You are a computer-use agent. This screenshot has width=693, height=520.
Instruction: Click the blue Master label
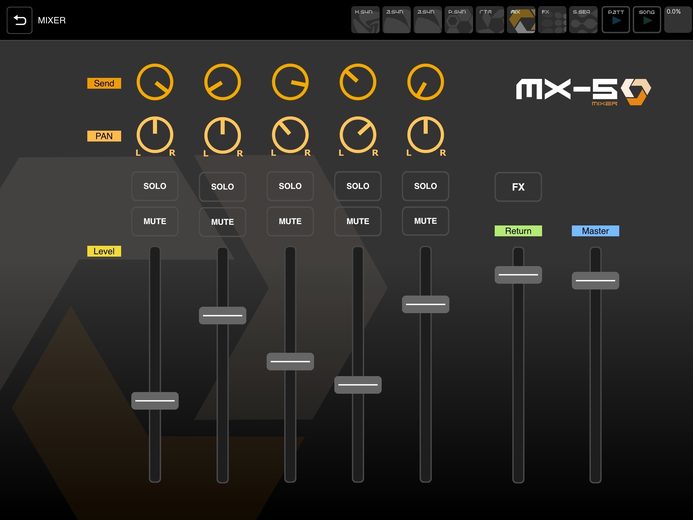coord(595,231)
